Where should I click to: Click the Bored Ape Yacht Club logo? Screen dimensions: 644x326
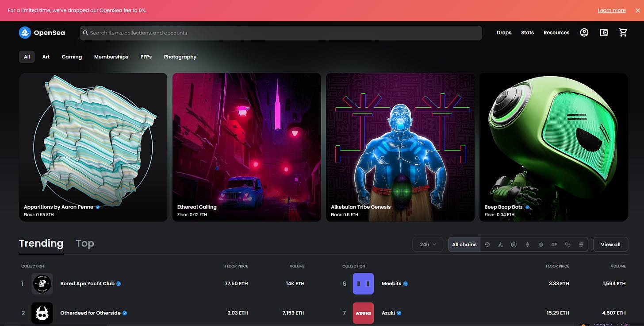click(42, 283)
